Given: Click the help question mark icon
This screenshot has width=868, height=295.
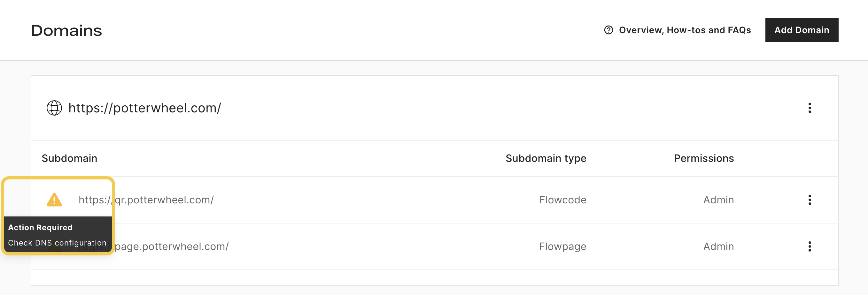Looking at the screenshot, I should click(608, 30).
